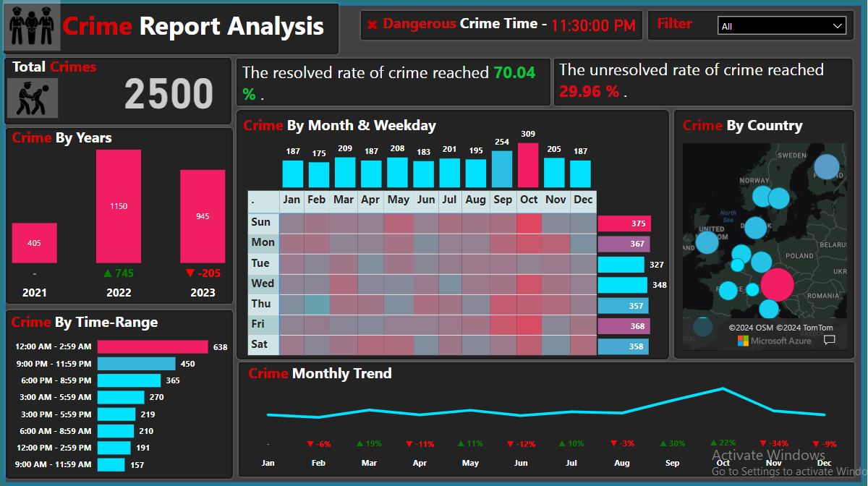The width and height of the screenshot is (868, 486).
Task: Click the Sunday total bar showing 375
Action: point(624,223)
